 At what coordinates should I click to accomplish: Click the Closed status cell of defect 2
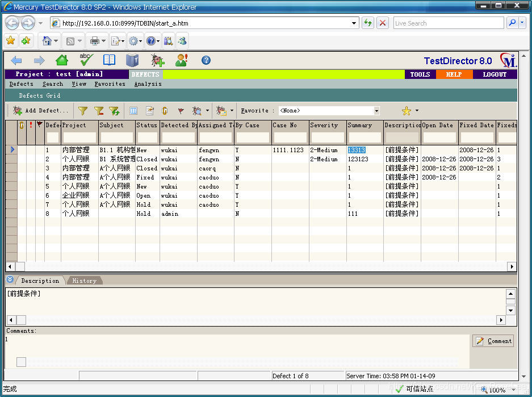tap(147, 159)
